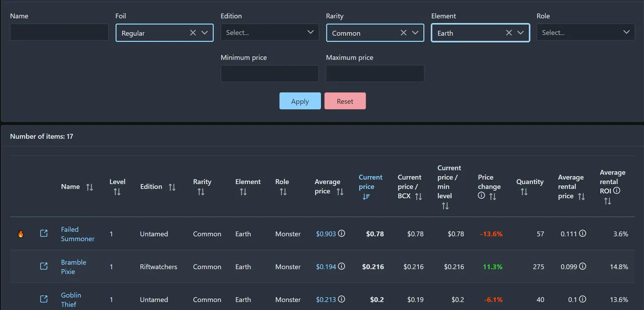This screenshot has width=644, height=310.
Task: Sort table by Average price arrows
Action: [340, 192]
